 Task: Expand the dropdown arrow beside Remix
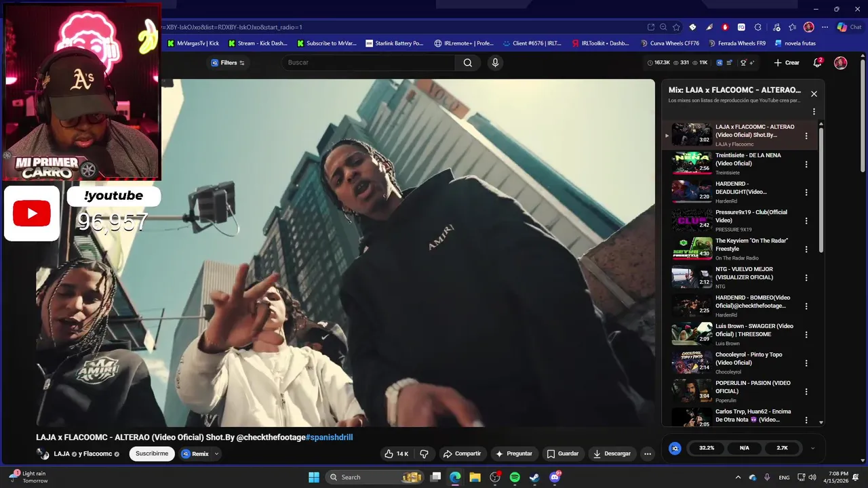click(217, 454)
